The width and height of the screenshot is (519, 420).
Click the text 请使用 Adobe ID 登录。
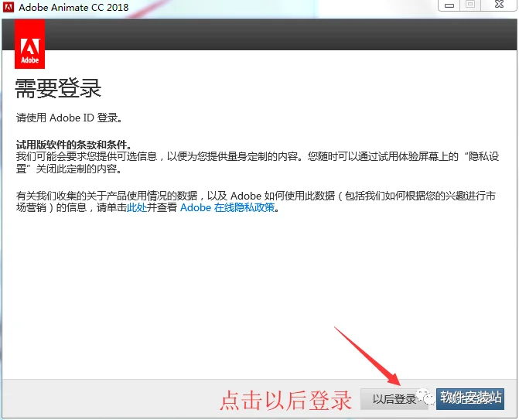coord(69,118)
